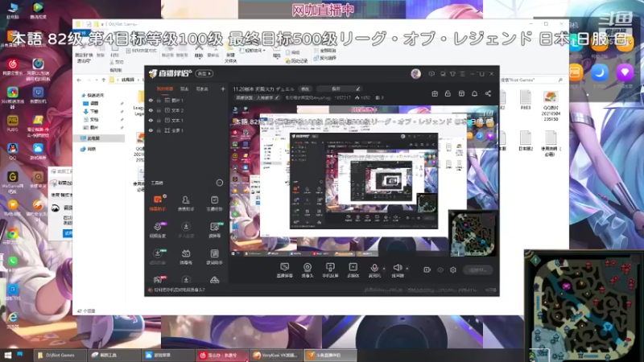Click the webcam source icon in bottom toolbar
The width and height of the screenshot is (644, 362).
click(308, 268)
